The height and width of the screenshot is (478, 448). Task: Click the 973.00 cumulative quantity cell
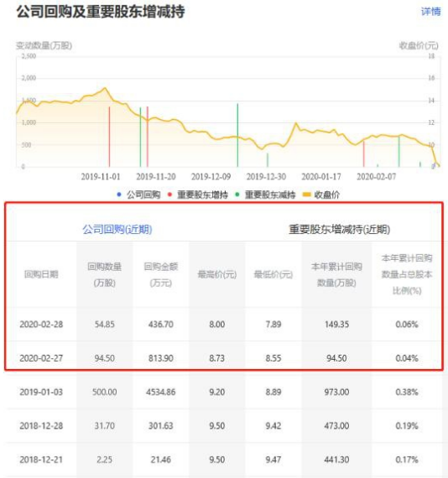click(336, 392)
